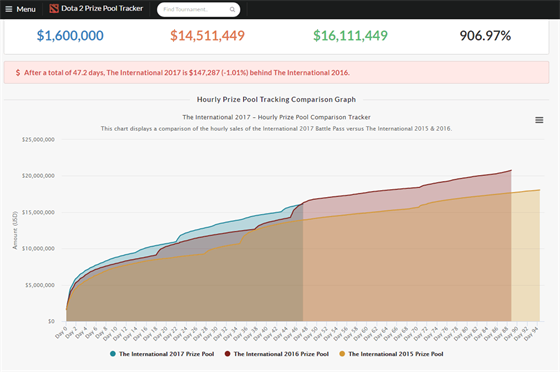
Task: Click the Day 48 axis marker
Action: click(x=302, y=332)
